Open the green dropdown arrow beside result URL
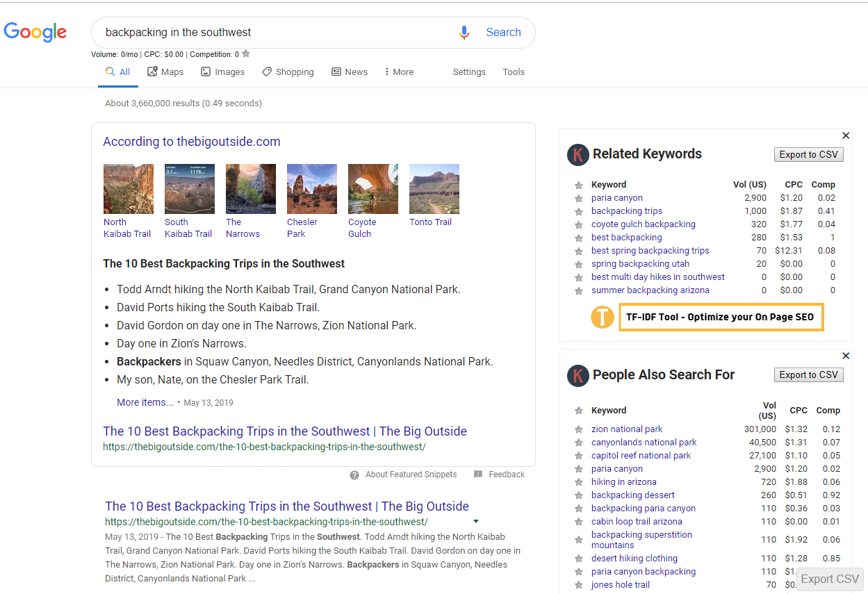Image resolution: width=868 pixels, height=594 pixels. click(x=476, y=521)
